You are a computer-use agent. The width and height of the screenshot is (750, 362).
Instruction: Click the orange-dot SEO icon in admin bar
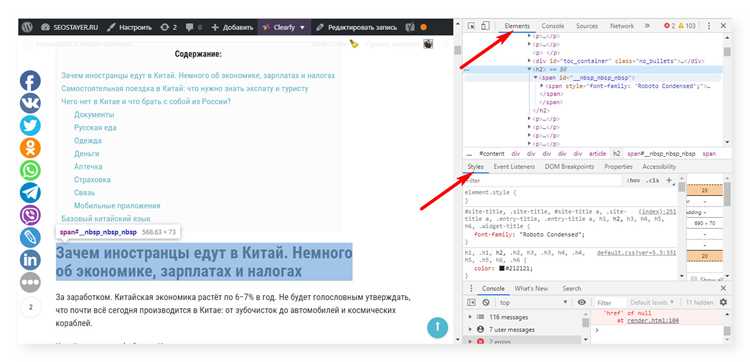pos(423,27)
